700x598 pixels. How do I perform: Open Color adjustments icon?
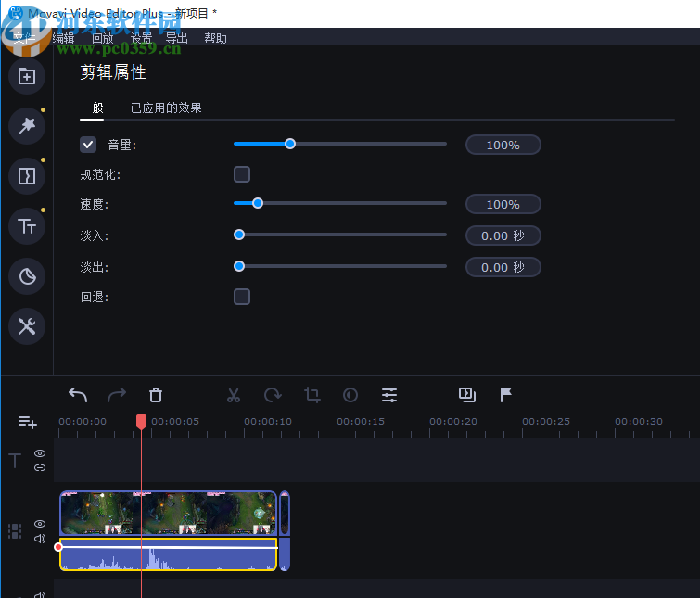coord(350,395)
